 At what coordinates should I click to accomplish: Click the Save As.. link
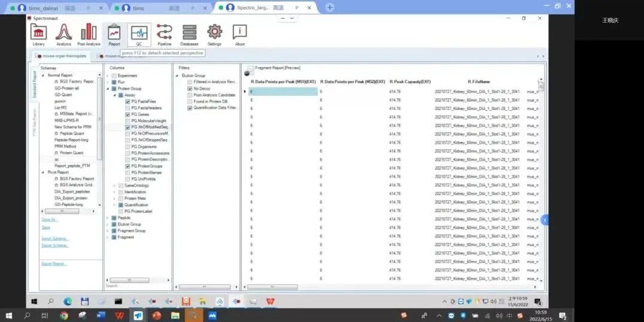[50, 220]
